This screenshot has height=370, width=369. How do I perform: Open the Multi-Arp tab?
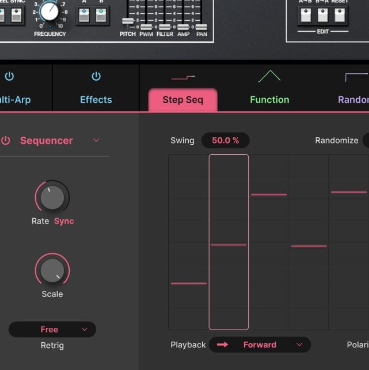(15, 100)
